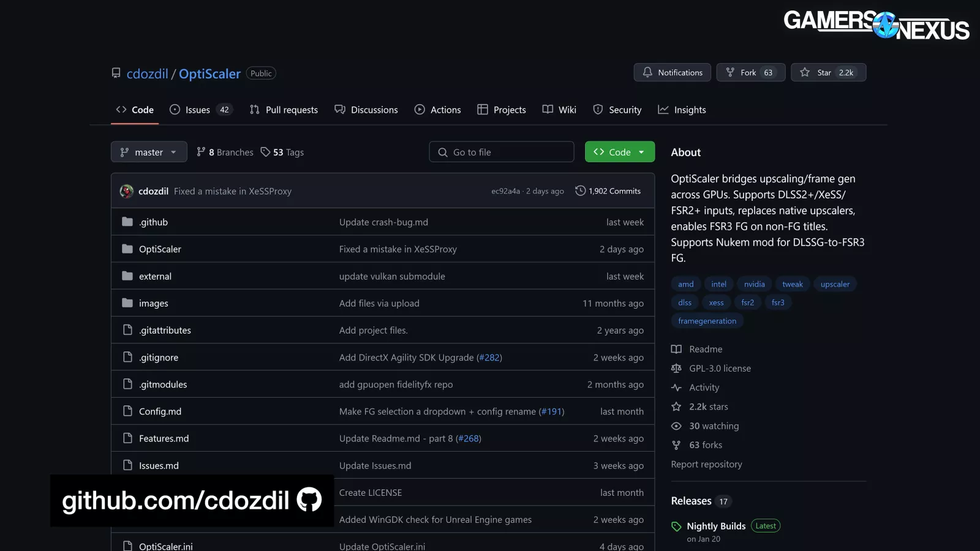This screenshot has height=551, width=980.
Task: Click the commit history clock icon
Action: pos(580,191)
